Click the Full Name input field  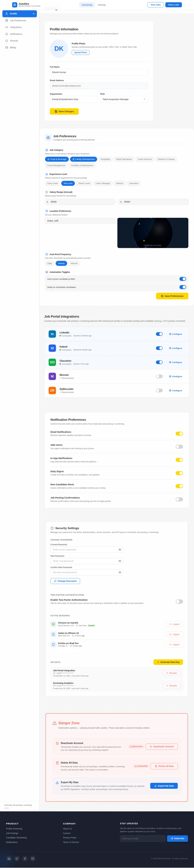click(99, 72)
